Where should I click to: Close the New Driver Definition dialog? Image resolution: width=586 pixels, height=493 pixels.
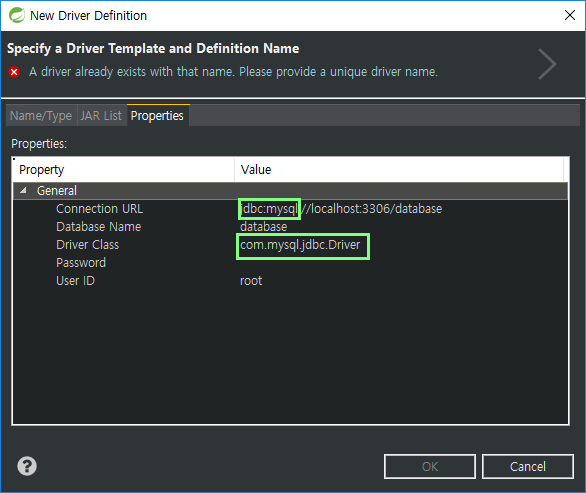pos(570,15)
